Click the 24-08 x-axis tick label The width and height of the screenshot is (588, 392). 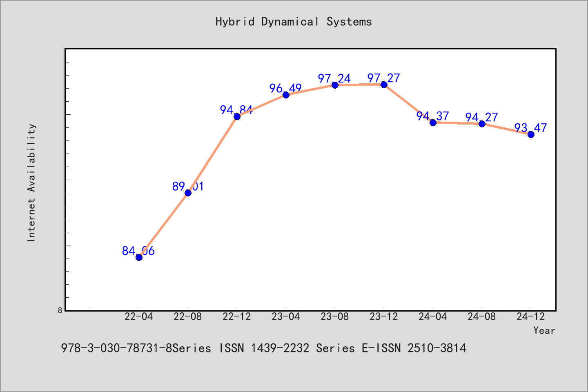pos(482,316)
